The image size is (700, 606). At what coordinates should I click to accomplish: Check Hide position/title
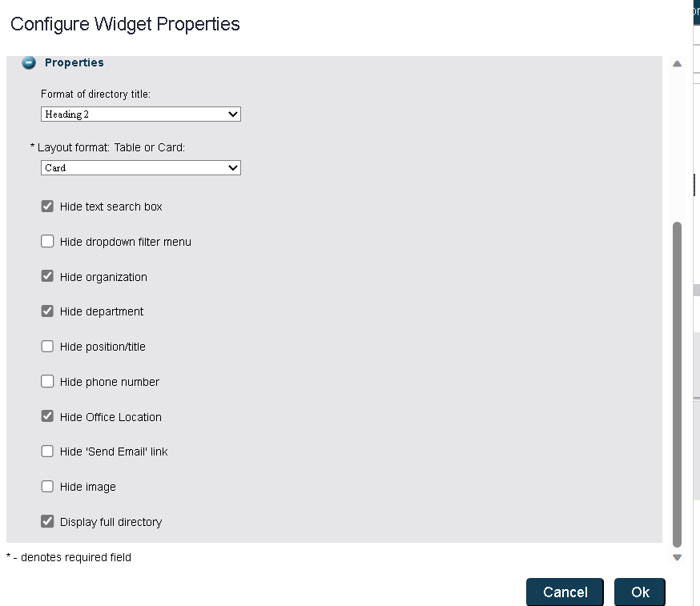click(x=47, y=346)
